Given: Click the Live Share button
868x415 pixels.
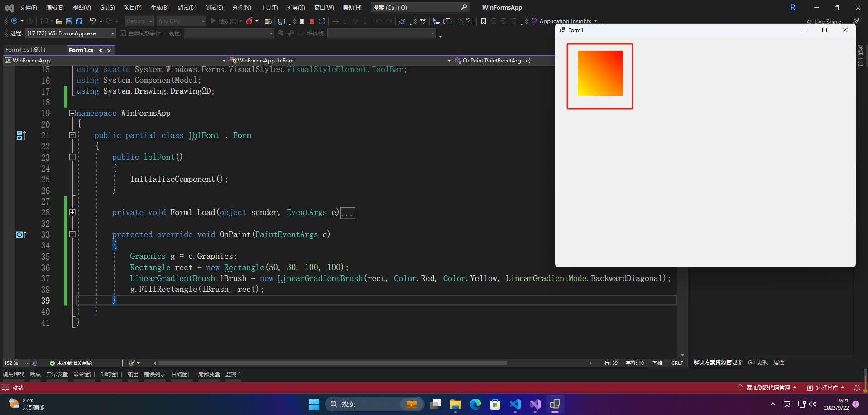Looking at the screenshot, I should coord(823,21).
